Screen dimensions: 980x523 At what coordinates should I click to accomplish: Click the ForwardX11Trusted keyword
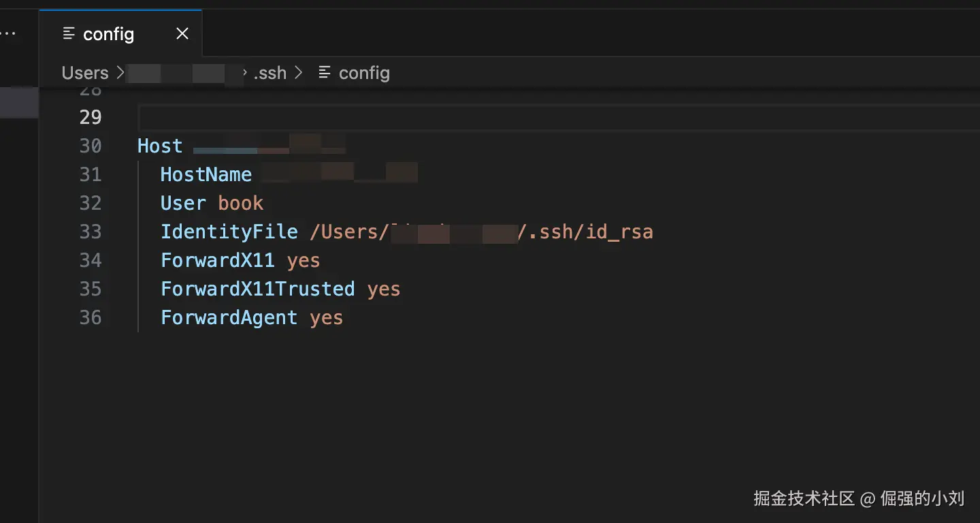click(x=257, y=289)
